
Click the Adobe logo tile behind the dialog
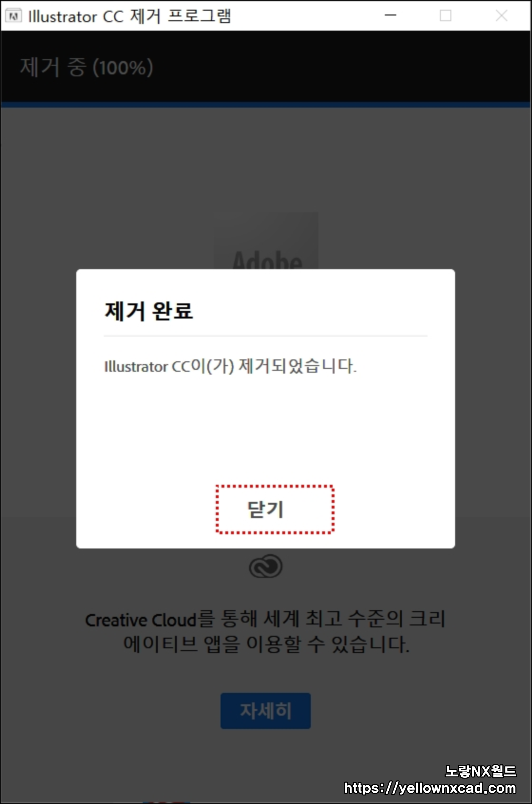(266, 241)
